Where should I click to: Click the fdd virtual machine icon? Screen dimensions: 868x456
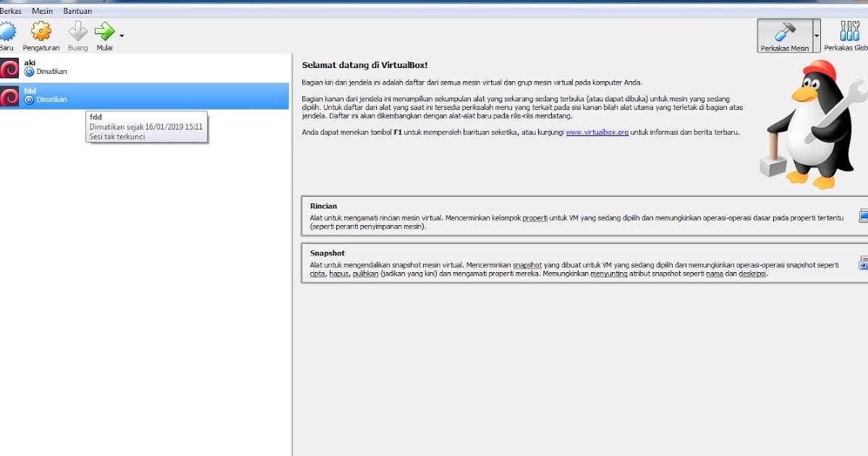pyautogui.click(x=9, y=96)
